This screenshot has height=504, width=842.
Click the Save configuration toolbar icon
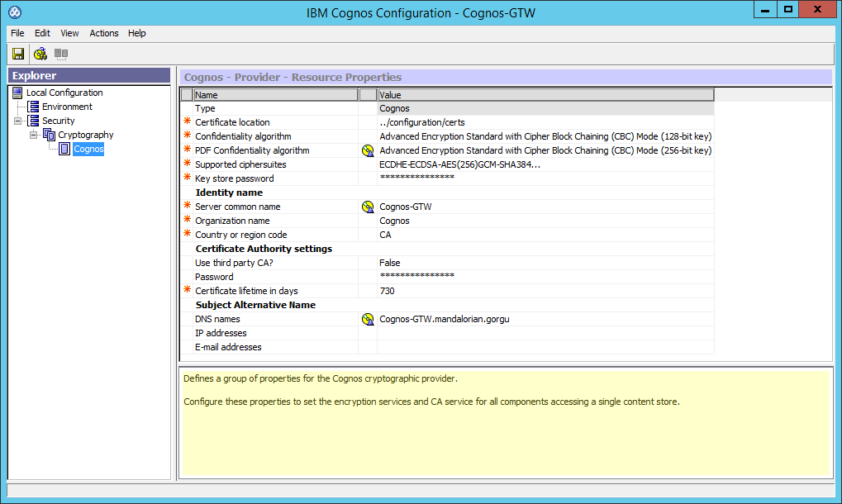click(x=18, y=54)
